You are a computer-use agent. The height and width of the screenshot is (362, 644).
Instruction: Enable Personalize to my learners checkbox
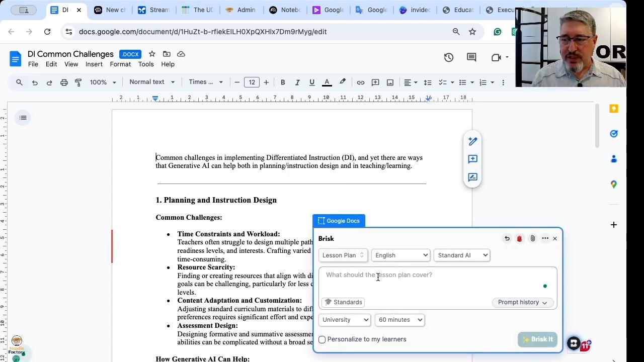(x=322, y=339)
